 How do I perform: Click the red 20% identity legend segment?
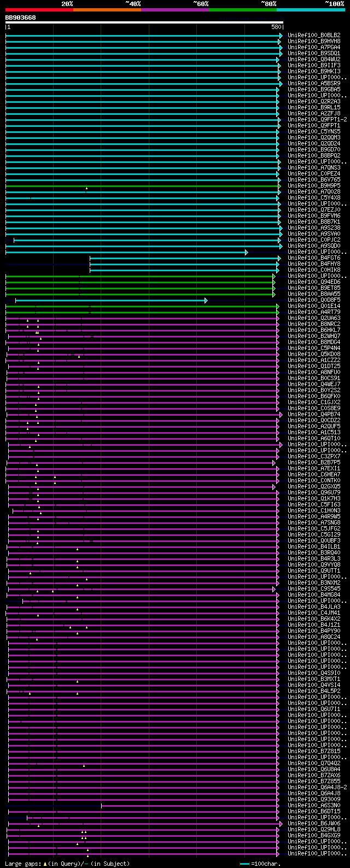(x=39, y=10)
